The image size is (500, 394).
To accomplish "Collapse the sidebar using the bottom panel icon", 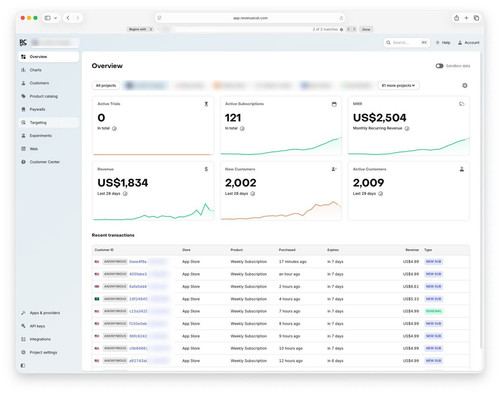I will click(23, 366).
